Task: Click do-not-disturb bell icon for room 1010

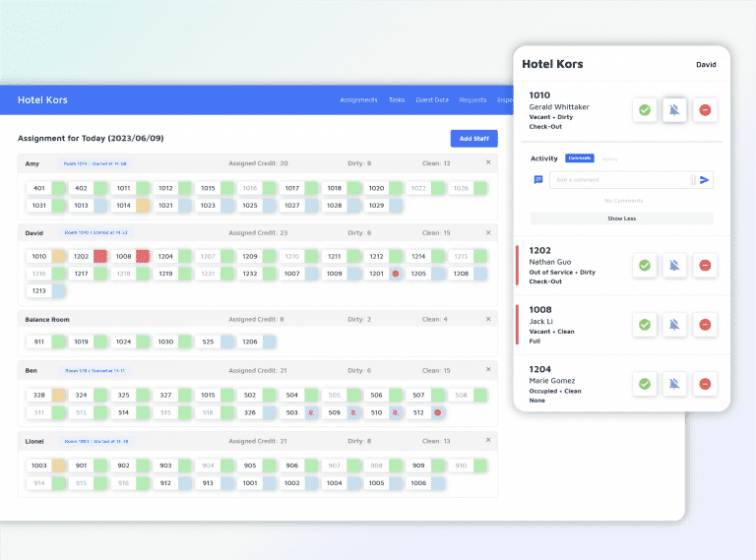Action: [x=674, y=109]
